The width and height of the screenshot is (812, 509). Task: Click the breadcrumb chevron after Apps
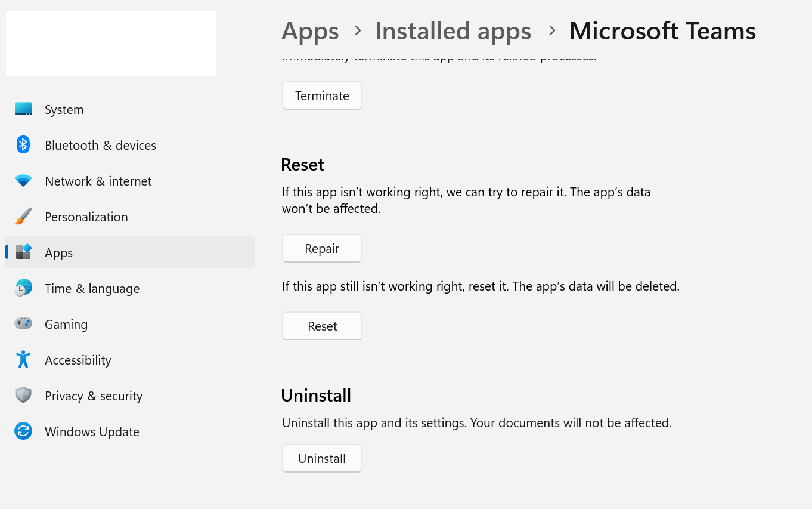(358, 30)
